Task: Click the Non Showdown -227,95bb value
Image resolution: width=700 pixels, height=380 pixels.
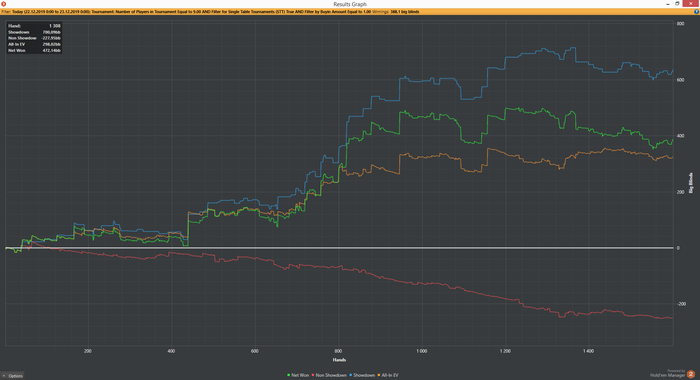Action: click(50, 38)
